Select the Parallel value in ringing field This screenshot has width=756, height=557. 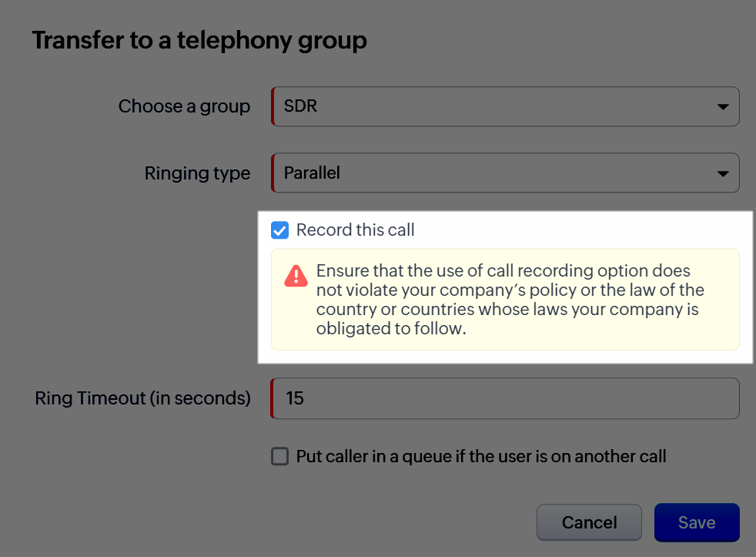pyautogui.click(x=312, y=173)
